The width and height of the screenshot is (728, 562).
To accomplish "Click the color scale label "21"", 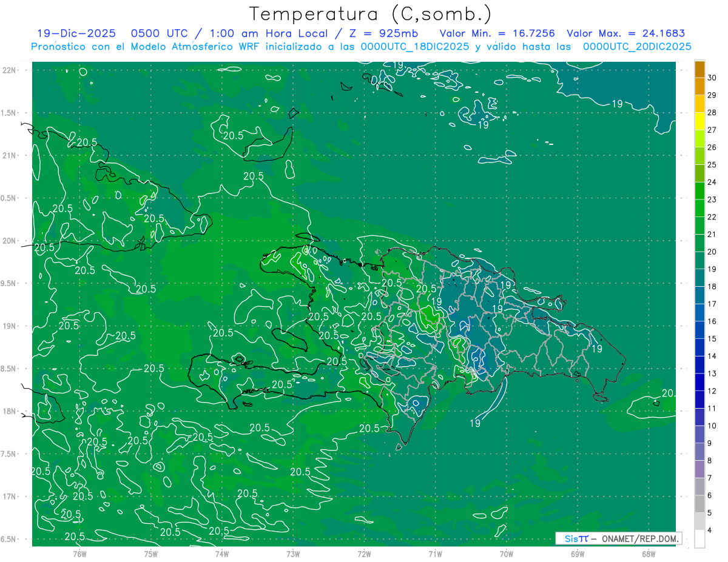I will coord(712,234).
